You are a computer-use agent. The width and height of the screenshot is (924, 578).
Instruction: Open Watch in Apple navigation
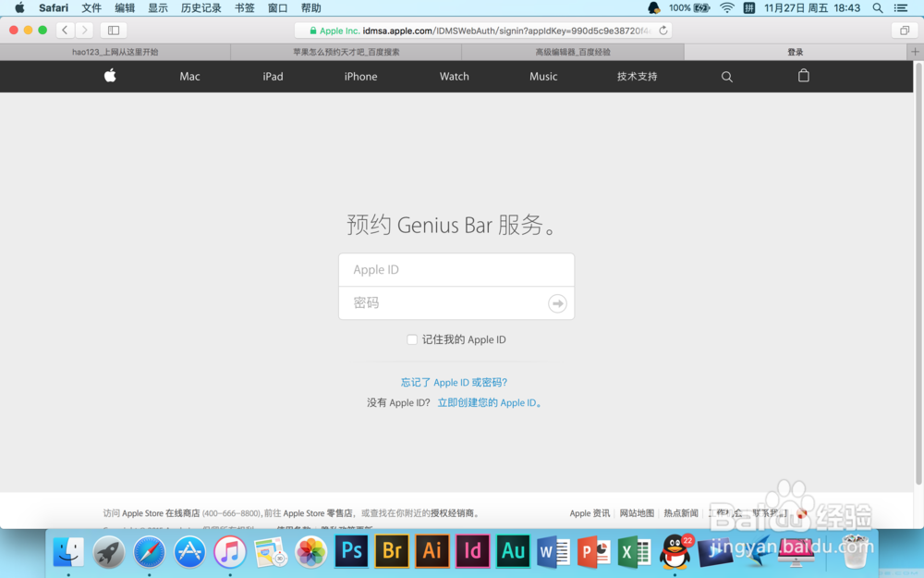(455, 76)
